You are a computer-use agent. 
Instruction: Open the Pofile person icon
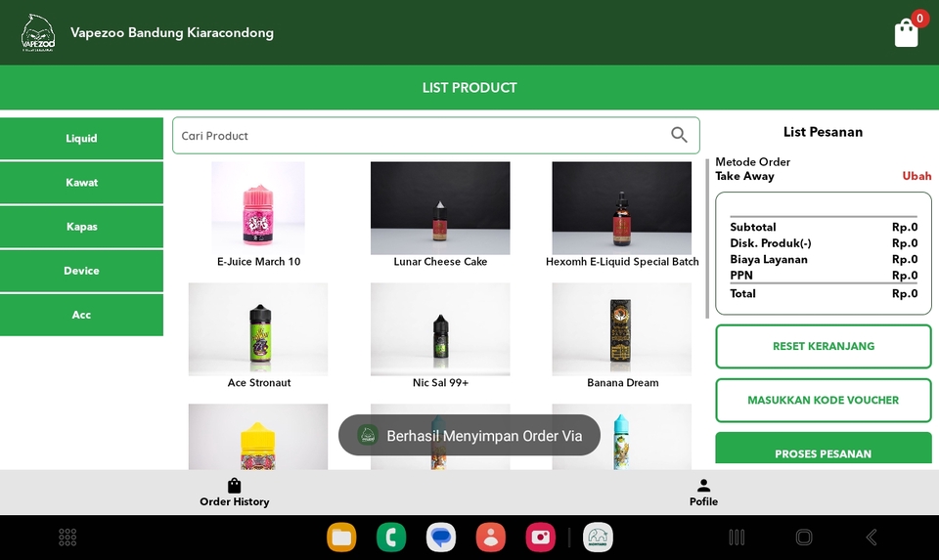pyautogui.click(x=703, y=485)
